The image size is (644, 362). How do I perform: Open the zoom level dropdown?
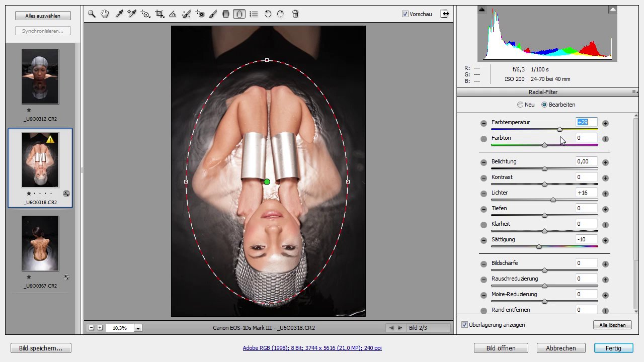click(138, 328)
